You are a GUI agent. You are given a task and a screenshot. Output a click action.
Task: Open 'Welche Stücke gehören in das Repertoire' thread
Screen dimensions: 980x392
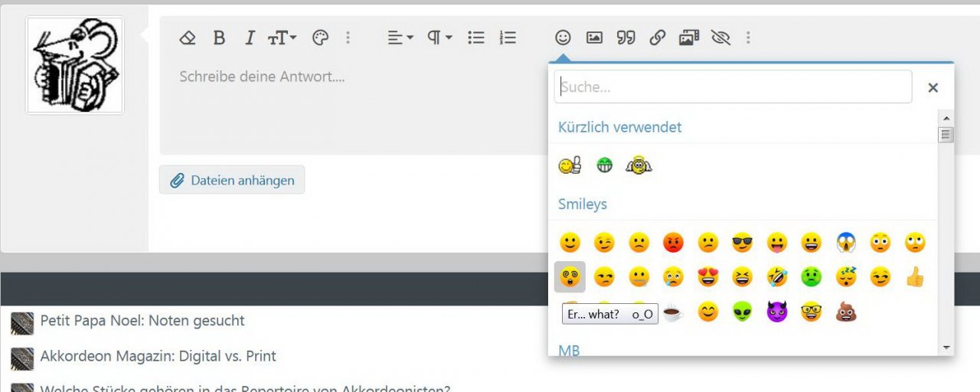(x=245, y=387)
